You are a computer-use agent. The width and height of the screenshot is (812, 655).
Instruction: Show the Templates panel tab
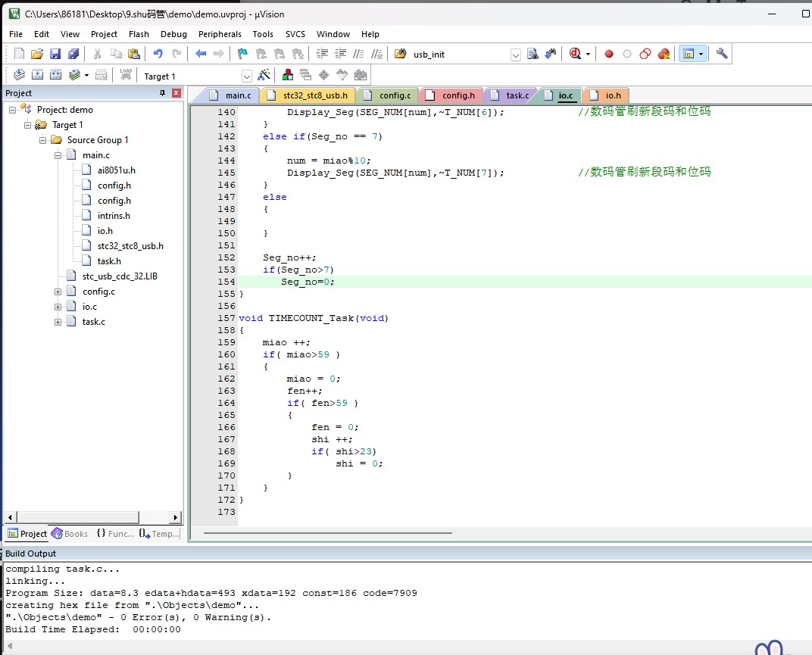pyautogui.click(x=160, y=533)
